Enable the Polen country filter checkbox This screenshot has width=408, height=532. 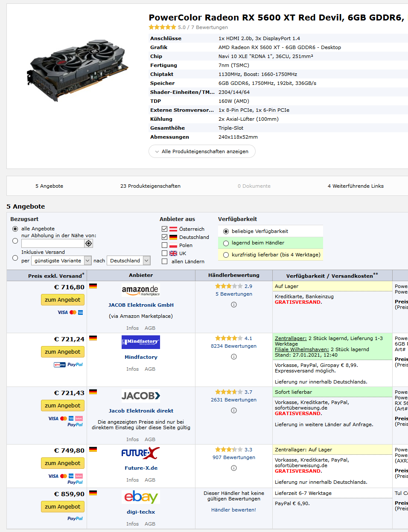[164, 245]
